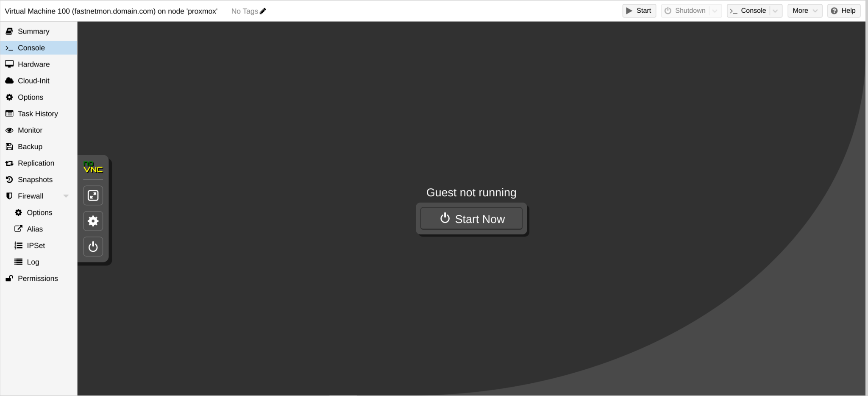Switch to the Summary tab
Viewport: 868px width, 396px height.
[33, 31]
